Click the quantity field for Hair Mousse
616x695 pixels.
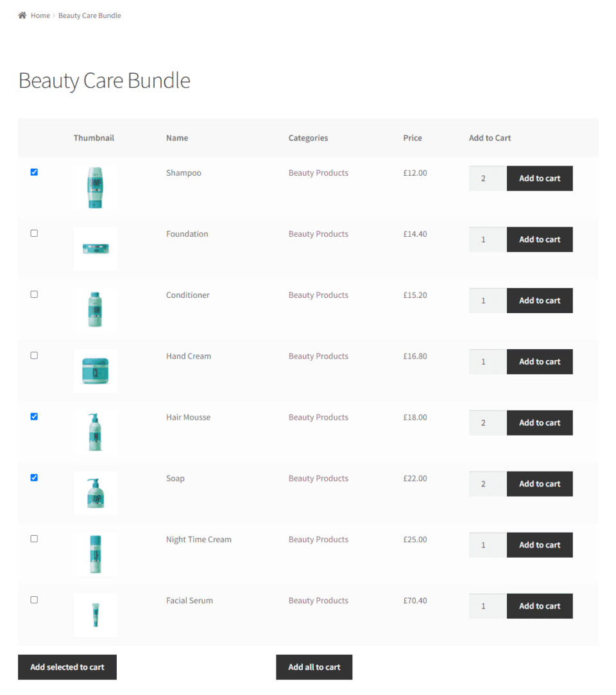(486, 423)
